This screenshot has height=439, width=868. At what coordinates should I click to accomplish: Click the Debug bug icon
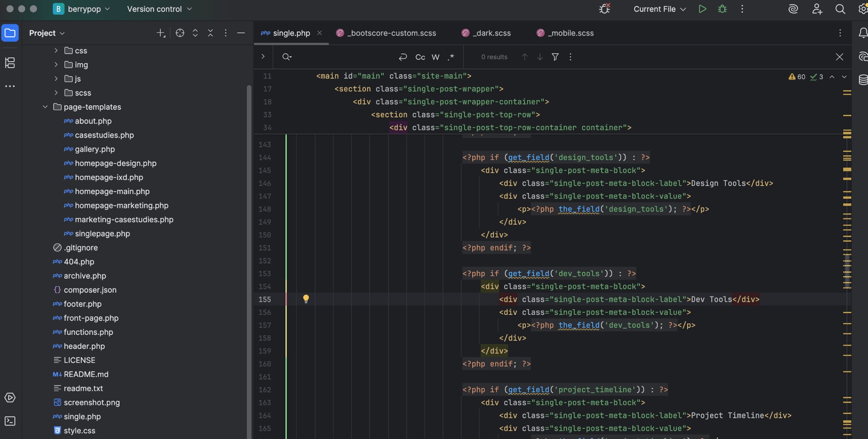(722, 9)
